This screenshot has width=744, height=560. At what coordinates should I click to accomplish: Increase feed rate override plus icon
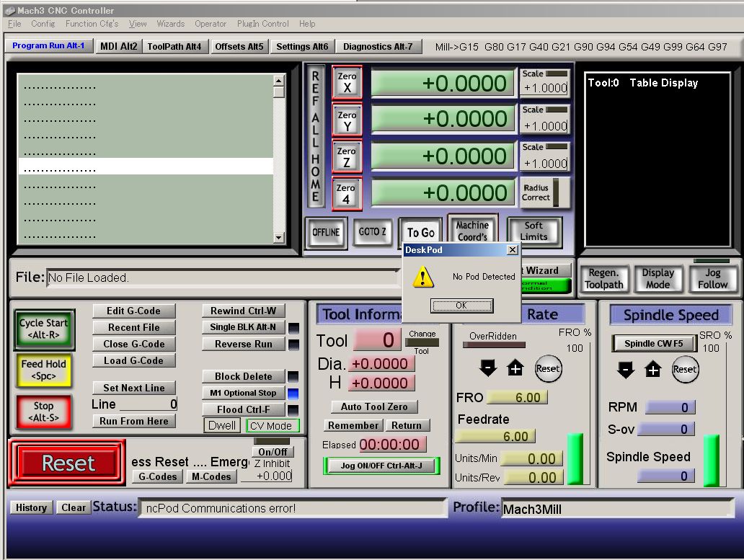tap(515, 368)
